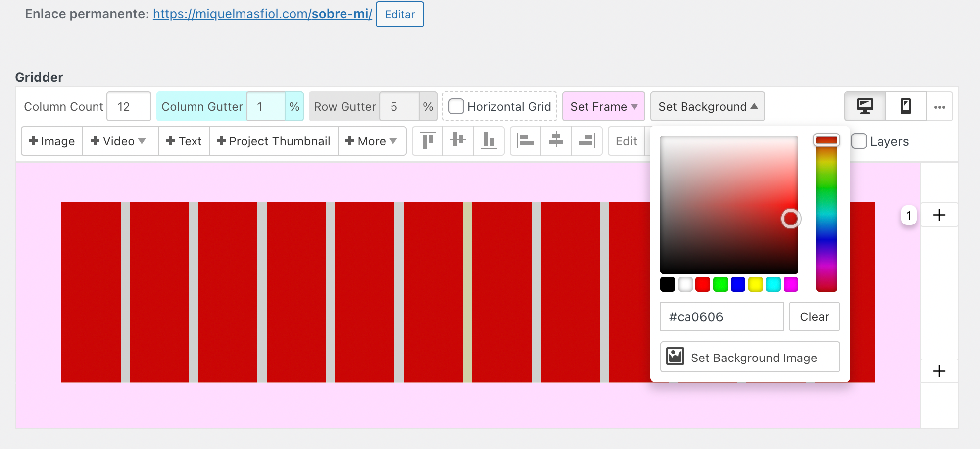Switch to mobile phone view icon

click(x=905, y=107)
